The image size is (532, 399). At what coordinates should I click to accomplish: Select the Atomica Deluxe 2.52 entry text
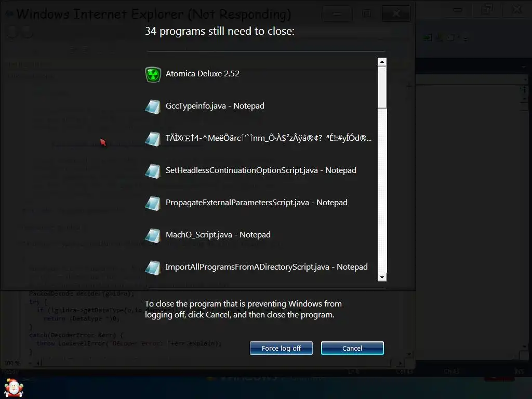point(203,74)
